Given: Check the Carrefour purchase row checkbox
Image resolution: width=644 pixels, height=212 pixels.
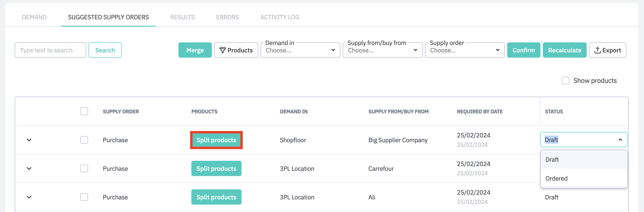Looking at the screenshot, I should pos(84,168).
